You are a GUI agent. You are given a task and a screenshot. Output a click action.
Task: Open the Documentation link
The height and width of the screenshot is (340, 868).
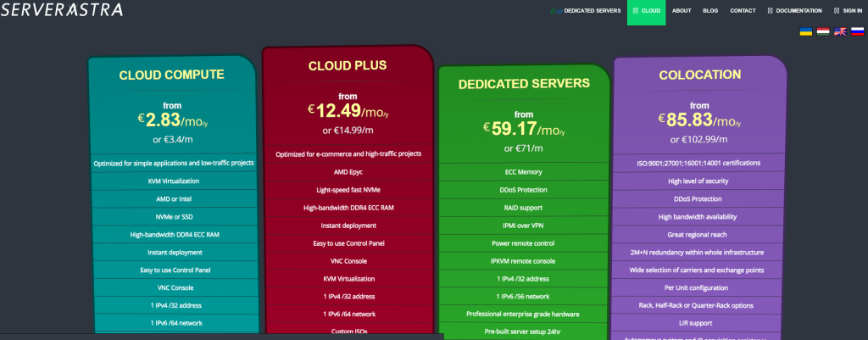[x=799, y=11]
